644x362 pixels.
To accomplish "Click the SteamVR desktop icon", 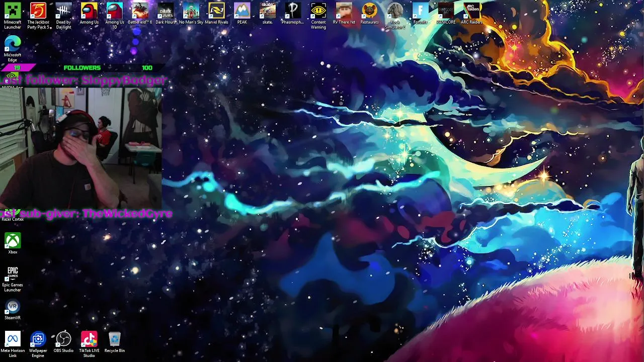I will pyautogui.click(x=13, y=310).
